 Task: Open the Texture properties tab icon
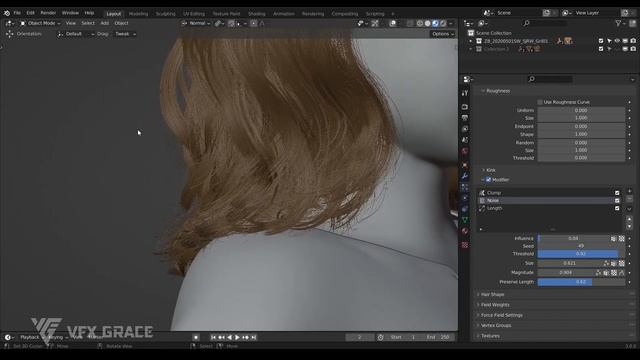(464, 245)
